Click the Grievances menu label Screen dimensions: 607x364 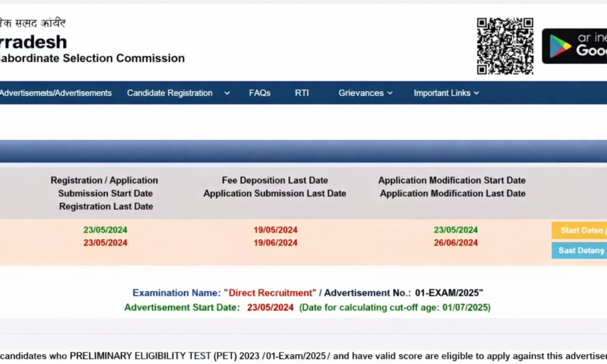(x=361, y=93)
